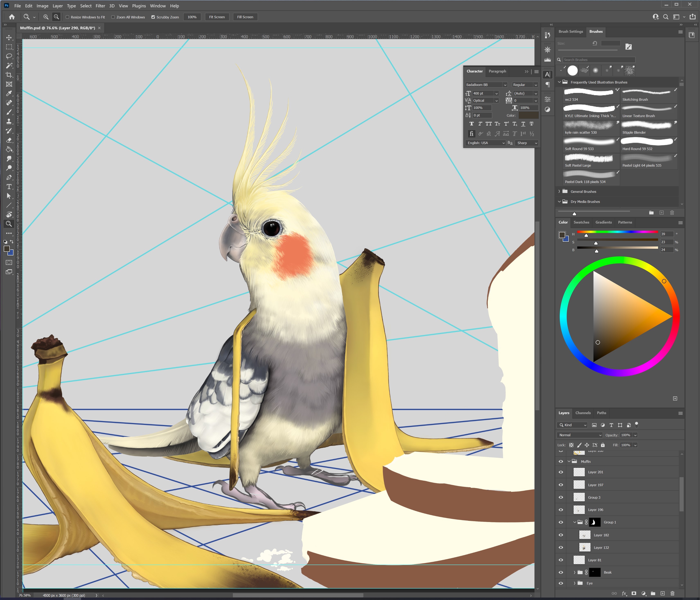Screen dimensions: 700x600
Task: Switch to the Brush Settings tab
Action: pos(571,32)
